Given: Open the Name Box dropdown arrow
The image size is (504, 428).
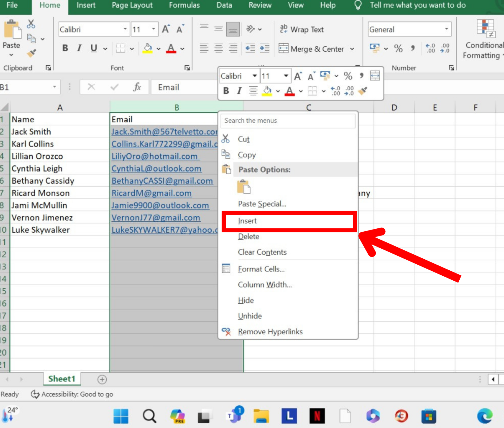Looking at the screenshot, I should point(54,87).
